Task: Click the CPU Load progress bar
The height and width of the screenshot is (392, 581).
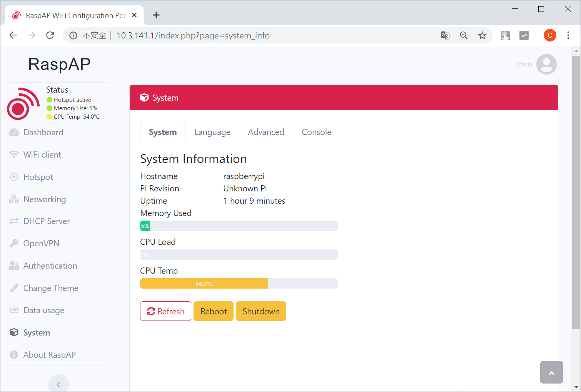Action: click(x=239, y=254)
